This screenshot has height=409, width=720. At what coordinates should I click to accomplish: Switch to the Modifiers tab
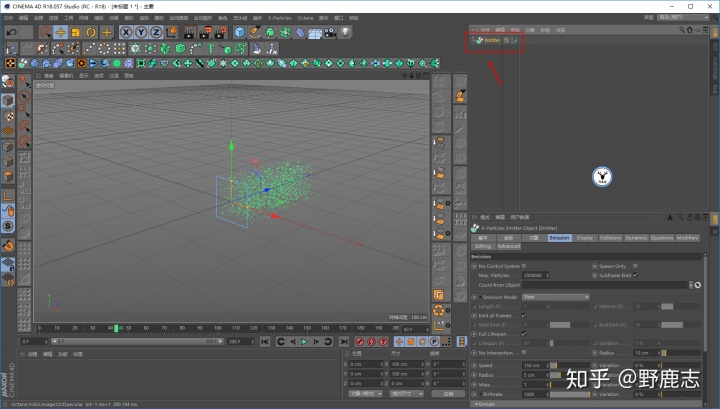pyautogui.click(x=687, y=238)
